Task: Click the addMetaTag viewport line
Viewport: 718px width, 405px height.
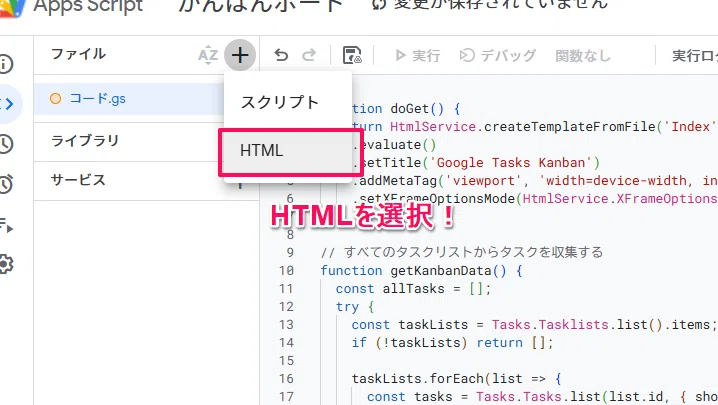Action: 535,181
